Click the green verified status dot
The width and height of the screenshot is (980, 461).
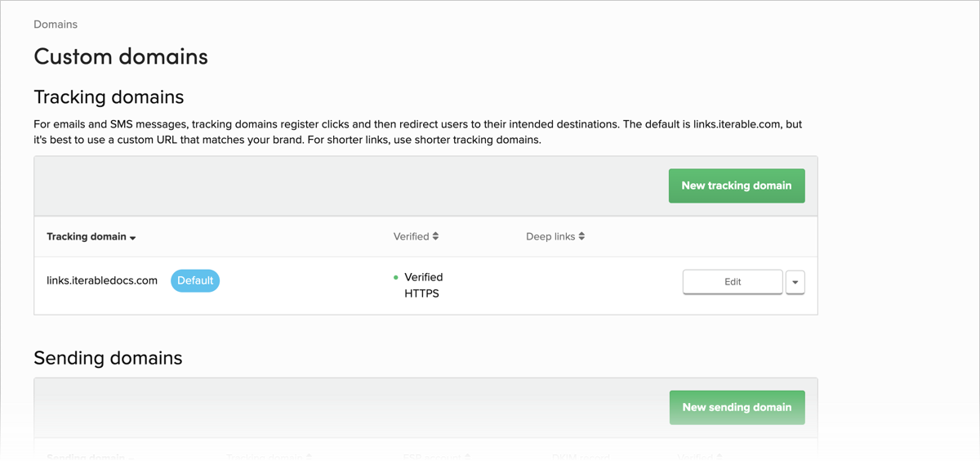click(396, 278)
